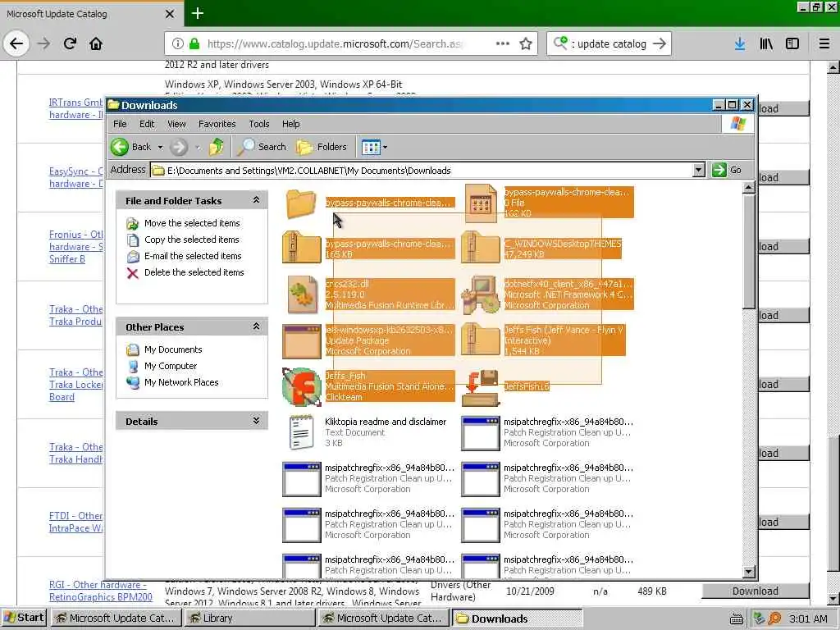Bookmark this page with star icon
This screenshot has height=630, width=840.
(x=526, y=44)
